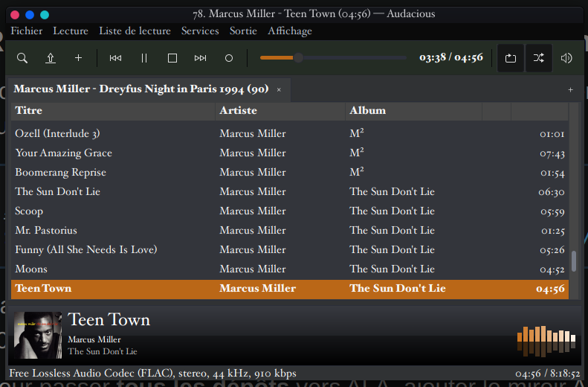
Task: Open the volume speaker control
Action: [x=566, y=58]
